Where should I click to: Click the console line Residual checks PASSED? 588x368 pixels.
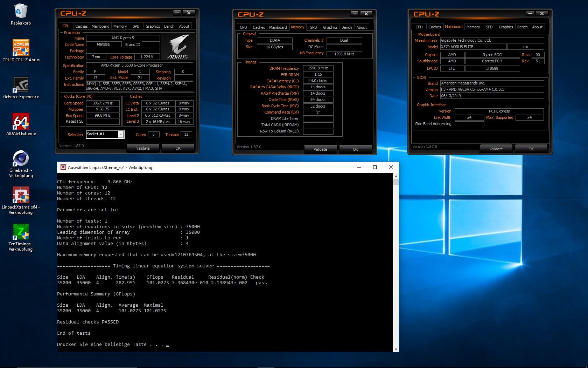pos(88,322)
